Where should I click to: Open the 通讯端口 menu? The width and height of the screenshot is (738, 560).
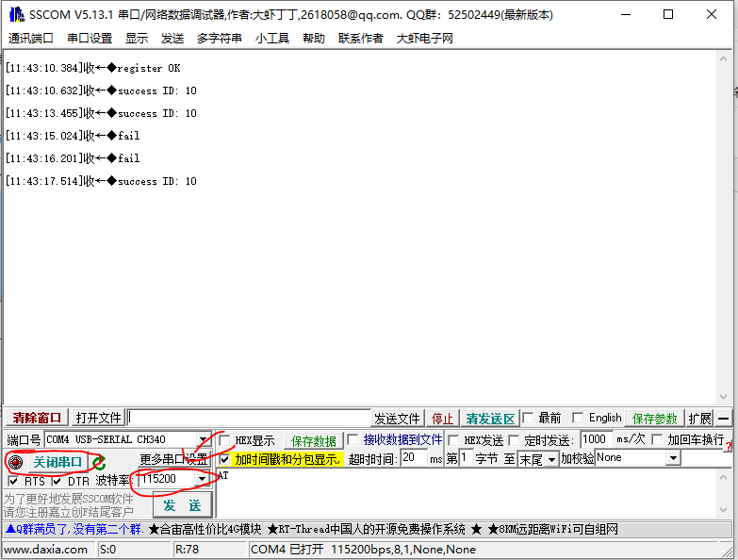30,38
